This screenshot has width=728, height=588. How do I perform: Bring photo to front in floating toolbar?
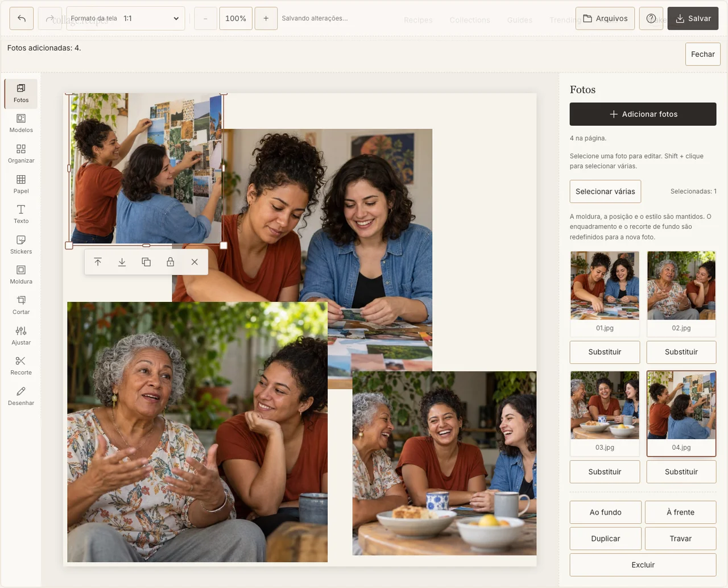tap(98, 262)
